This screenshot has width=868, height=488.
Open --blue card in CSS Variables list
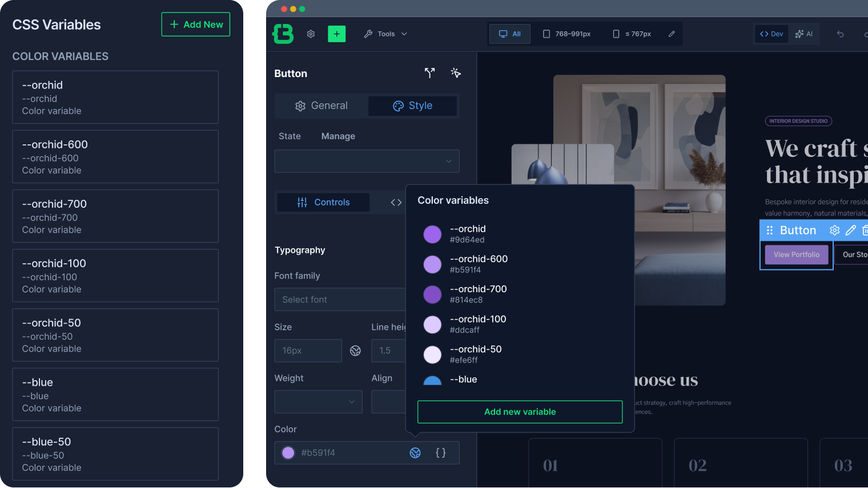click(115, 394)
